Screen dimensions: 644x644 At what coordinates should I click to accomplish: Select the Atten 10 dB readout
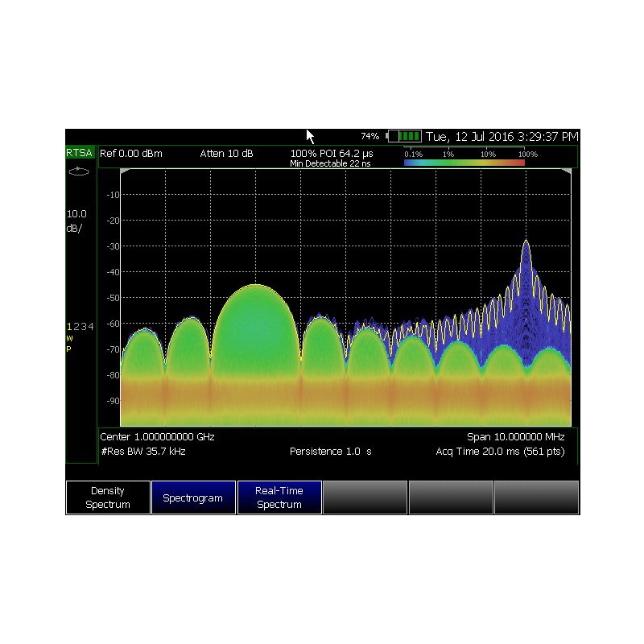pos(226,154)
